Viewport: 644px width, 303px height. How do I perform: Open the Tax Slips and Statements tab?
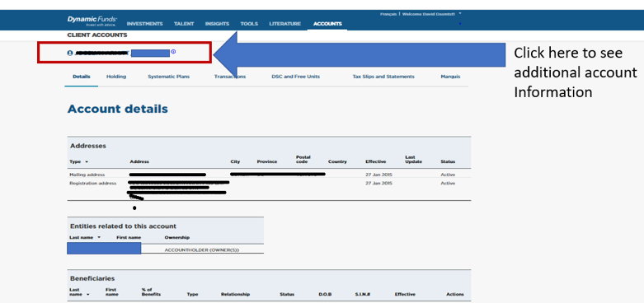(383, 77)
